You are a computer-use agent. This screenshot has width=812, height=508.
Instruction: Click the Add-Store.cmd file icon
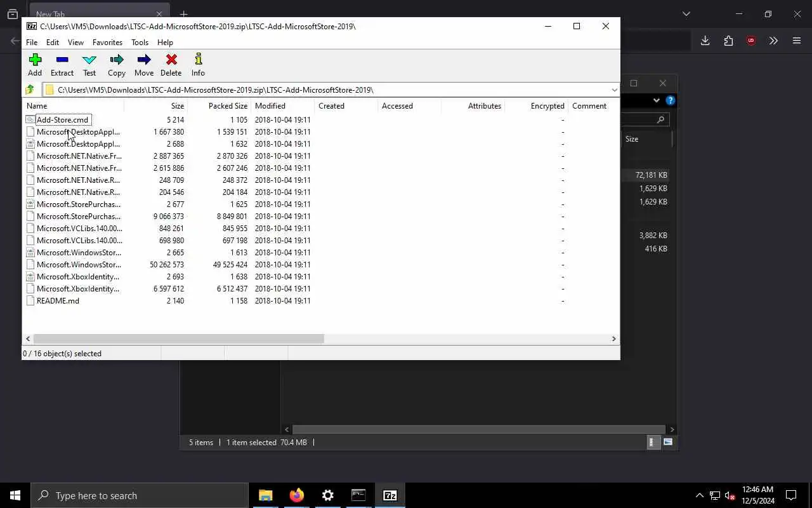pyautogui.click(x=30, y=119)
